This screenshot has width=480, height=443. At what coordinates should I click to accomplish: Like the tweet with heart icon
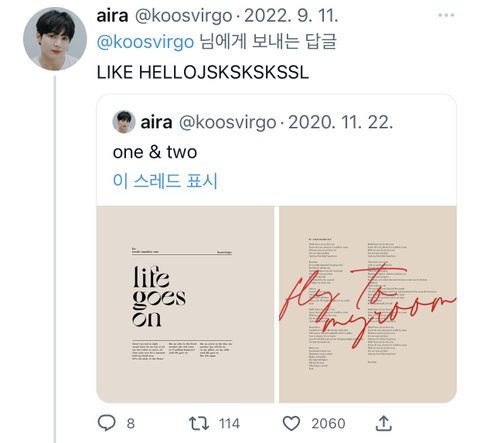coord(291,423)
